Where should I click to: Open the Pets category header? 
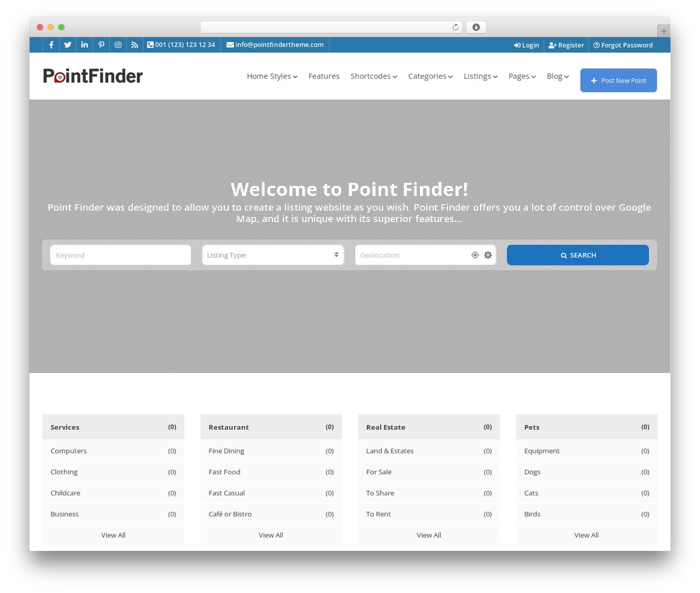pos(587,427)
